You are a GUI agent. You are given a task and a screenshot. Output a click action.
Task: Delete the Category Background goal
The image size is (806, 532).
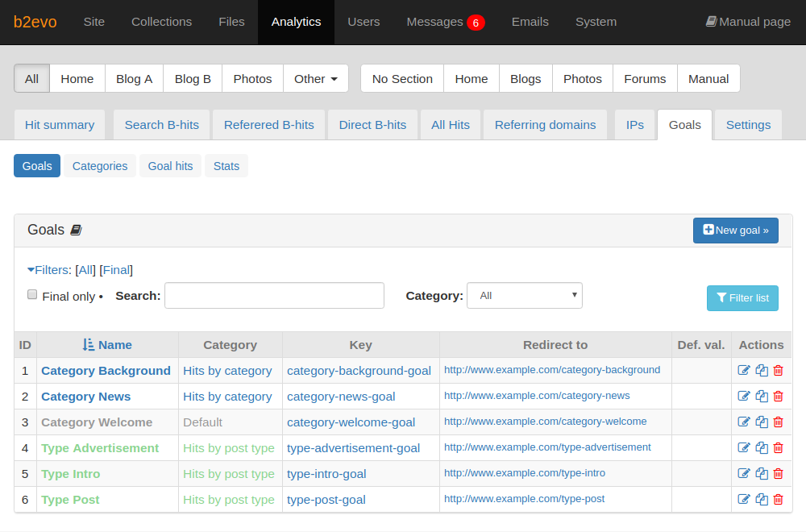click(779, 370)
